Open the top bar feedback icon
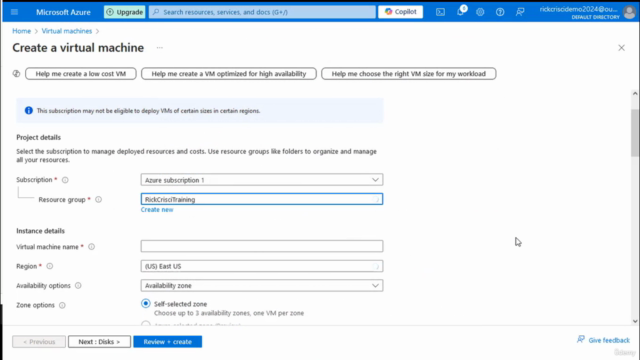This screenshot has width=640, height=360. 520,12
